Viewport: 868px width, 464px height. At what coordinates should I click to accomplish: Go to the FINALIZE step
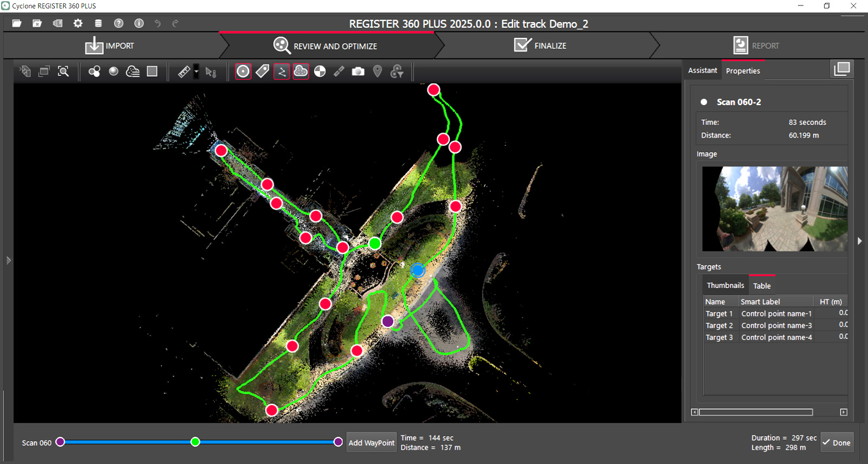pyautogui.click(x=540, y=46)
